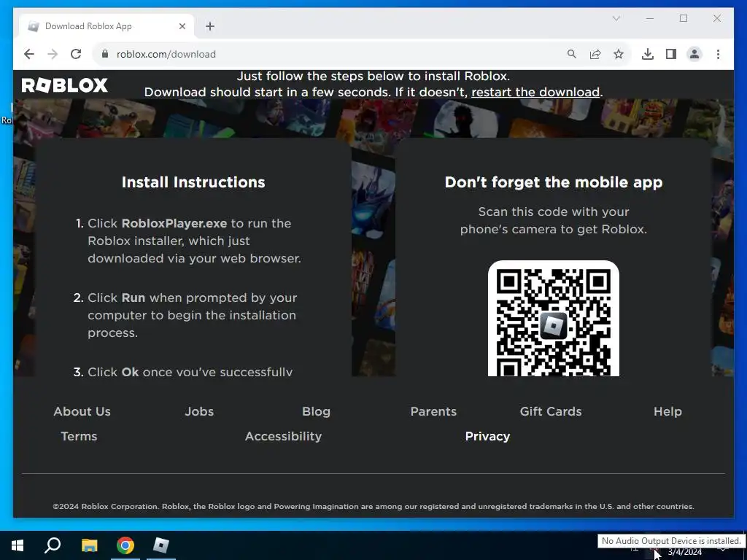Click the bold Run word in step two
747x560 pixels.
coord(133,297)
